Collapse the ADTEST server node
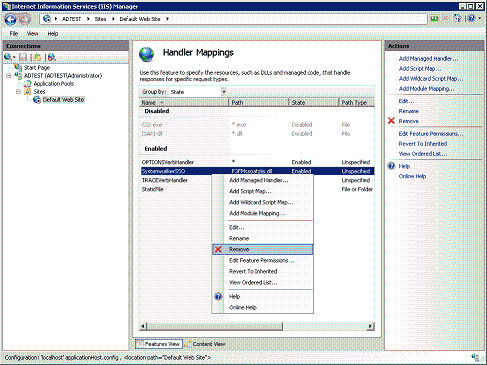 9,76
